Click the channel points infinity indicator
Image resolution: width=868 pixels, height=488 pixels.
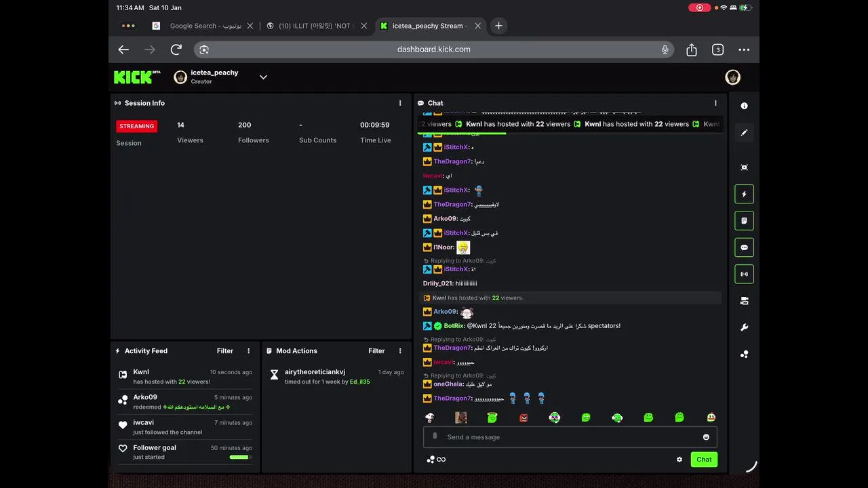(436, 460)
